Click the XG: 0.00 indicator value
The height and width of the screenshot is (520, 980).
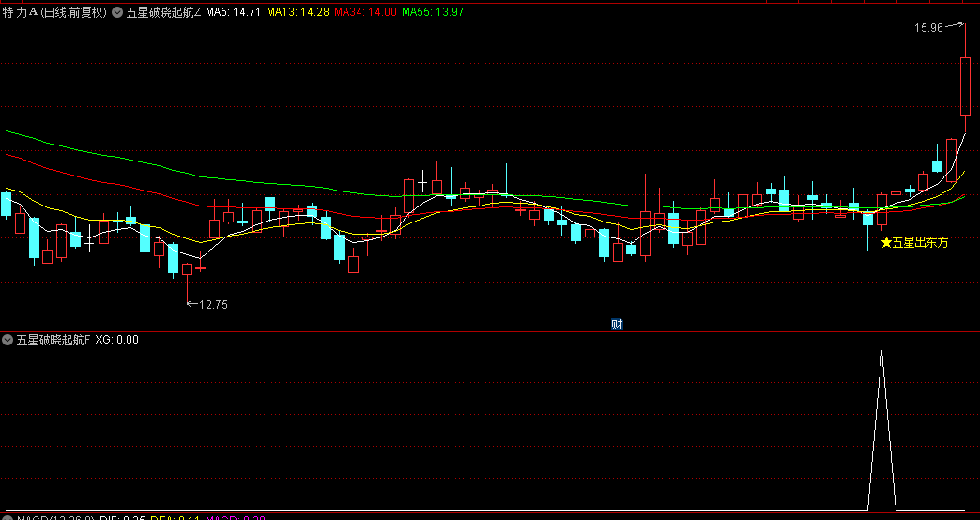tap(117, 340)
